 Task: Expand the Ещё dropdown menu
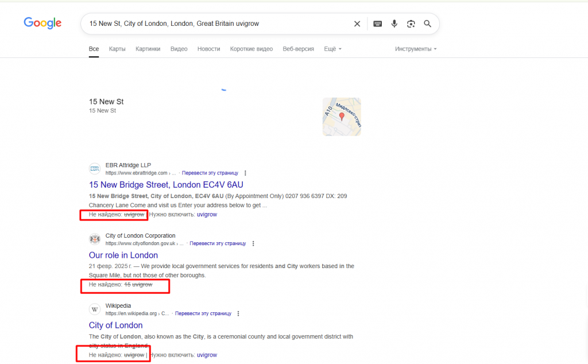coord(332,49)
